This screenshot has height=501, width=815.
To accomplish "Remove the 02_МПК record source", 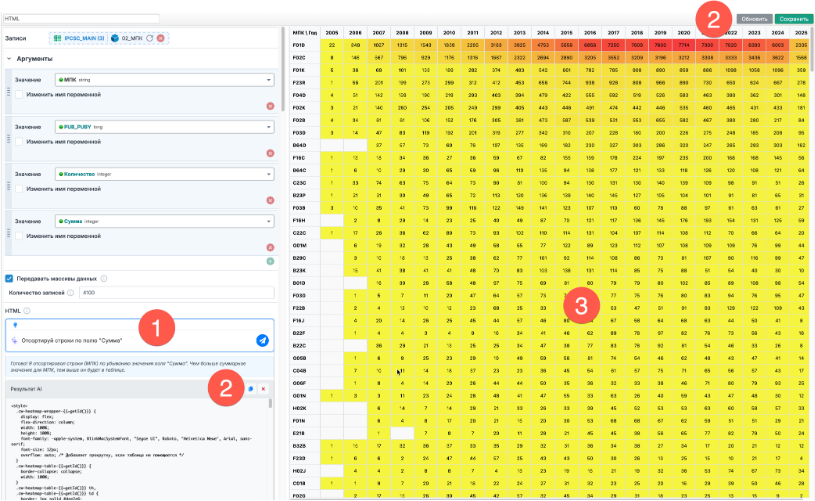I will pyautogui.click(x=161, y=37).
